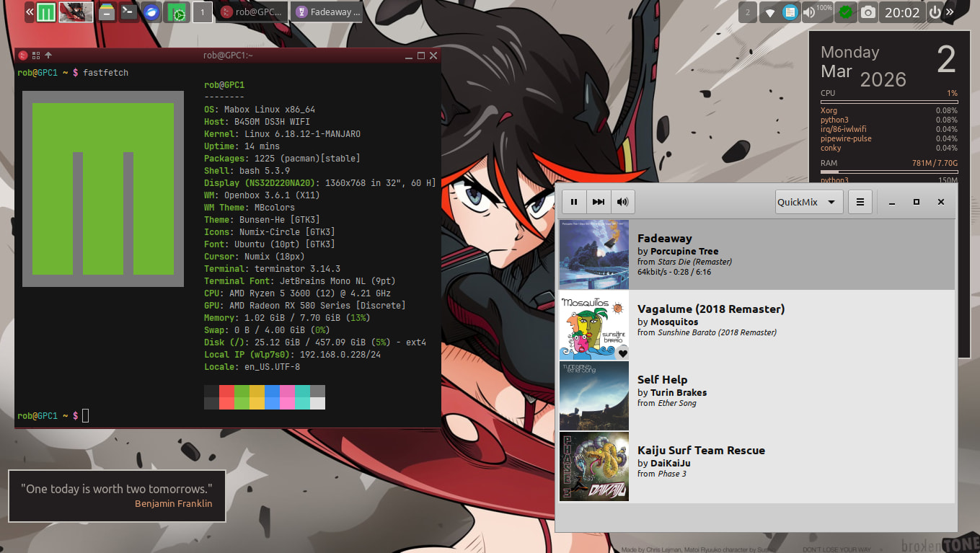Viewport: 980px width, 553px height.
Task: Switch to workspace 2 in the panel
Action: [748, 12]
